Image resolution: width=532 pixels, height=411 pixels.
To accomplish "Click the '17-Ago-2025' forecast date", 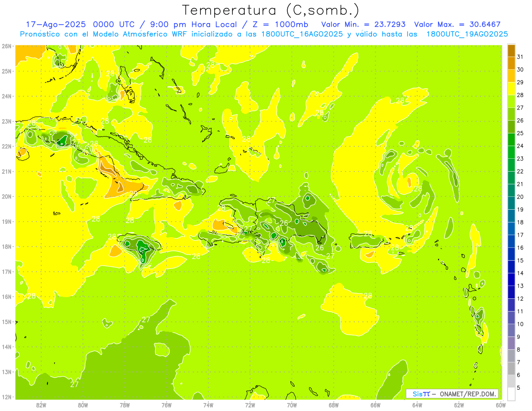I will 55,24.
